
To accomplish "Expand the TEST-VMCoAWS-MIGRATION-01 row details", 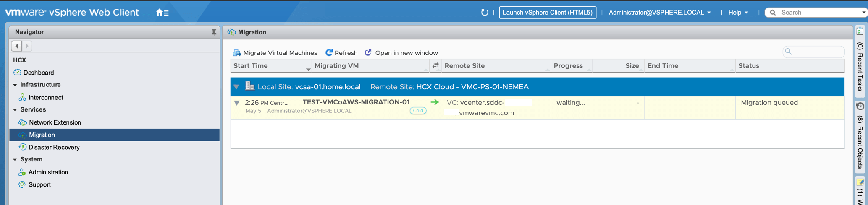I will click(x=237, y=103).
